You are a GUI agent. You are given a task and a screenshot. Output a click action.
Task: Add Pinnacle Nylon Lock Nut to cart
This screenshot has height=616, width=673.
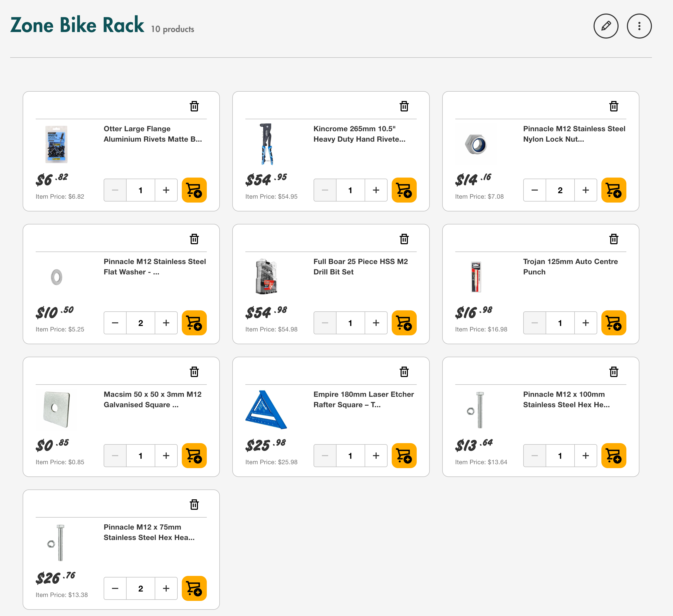[x=613, y=190]
